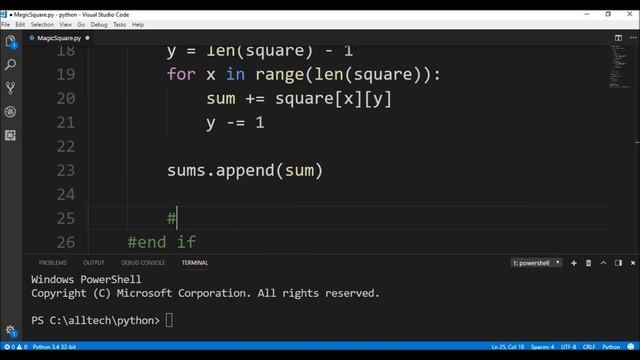Click line number 19 in gutter
This screenshot has width=640, height=360.
point(66,74)
